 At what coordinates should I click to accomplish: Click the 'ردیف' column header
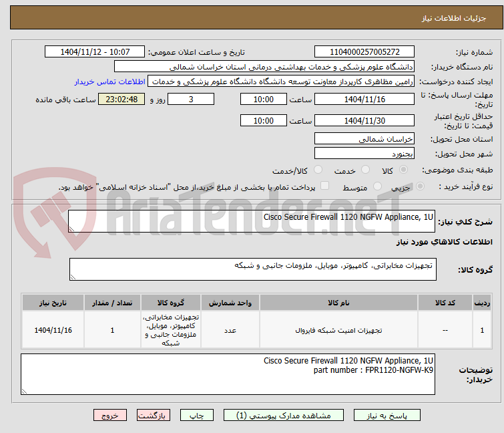click(x=482, y=303)
